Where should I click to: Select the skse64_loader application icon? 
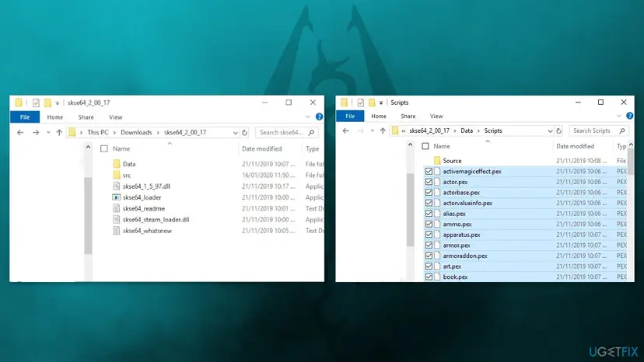click(x=117, y=197)
